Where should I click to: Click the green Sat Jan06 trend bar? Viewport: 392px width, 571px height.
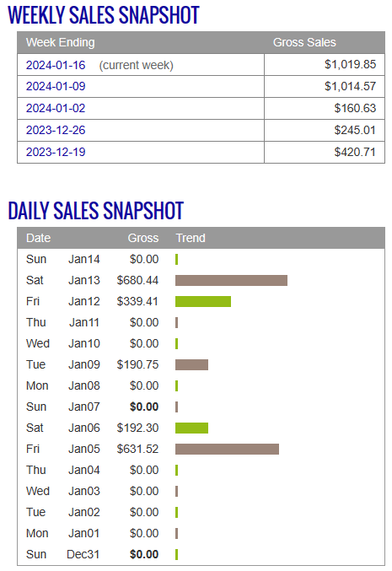(x=192, y=428)
